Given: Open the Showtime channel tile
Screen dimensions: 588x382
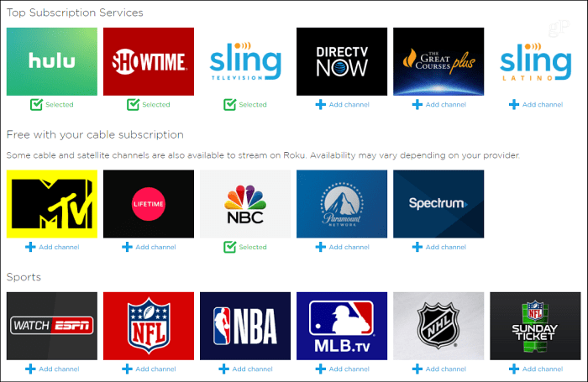Looking at the screenshot, I should [x=149, y=61].
